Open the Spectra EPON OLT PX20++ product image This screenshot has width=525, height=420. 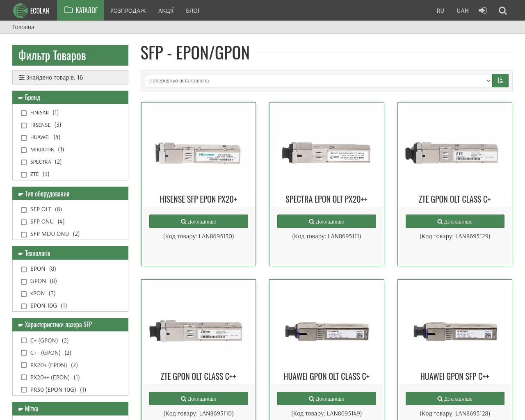[326, 153]
